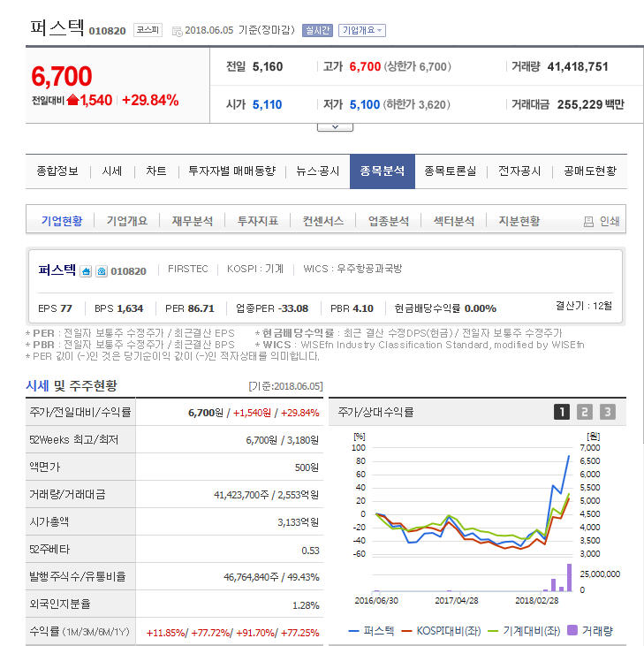Click the document icon before 2018.06.05
This screenshot has height=646, width=644.
click(x=177, y=31)
